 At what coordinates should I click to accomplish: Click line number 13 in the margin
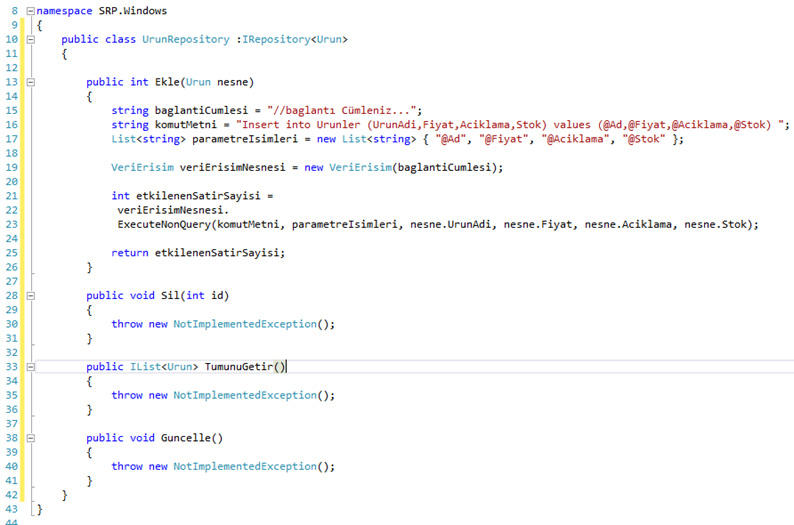coord(12,82)
